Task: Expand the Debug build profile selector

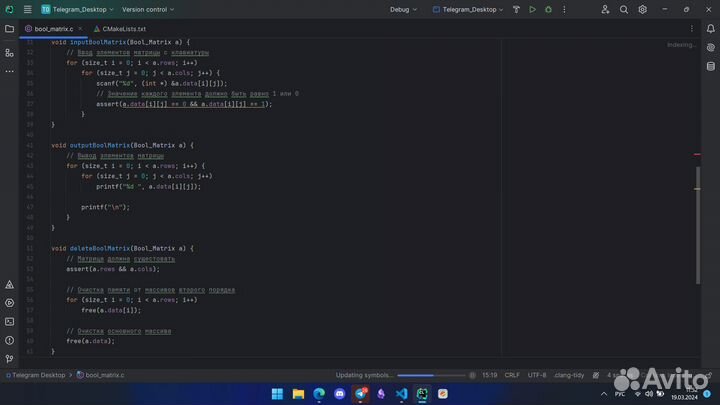Action: click(x=403, y=9)
